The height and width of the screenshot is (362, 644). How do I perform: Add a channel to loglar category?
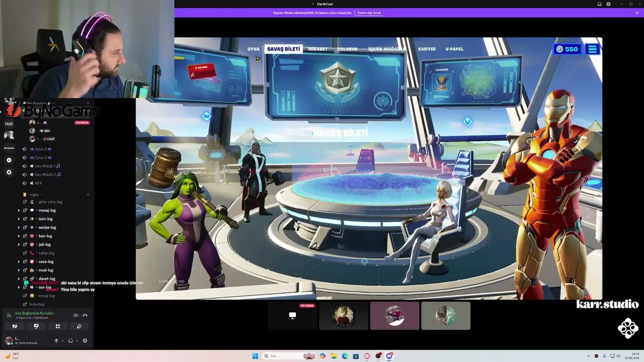88,195
